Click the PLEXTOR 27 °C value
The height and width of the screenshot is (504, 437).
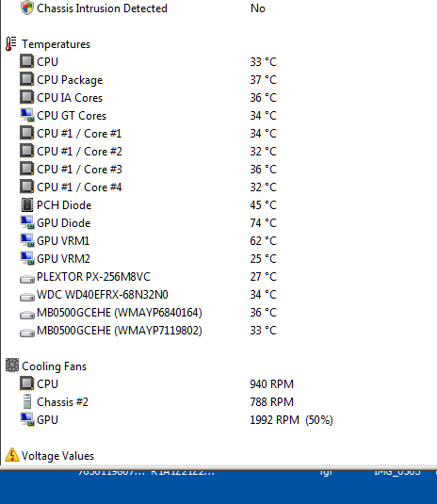263,277
